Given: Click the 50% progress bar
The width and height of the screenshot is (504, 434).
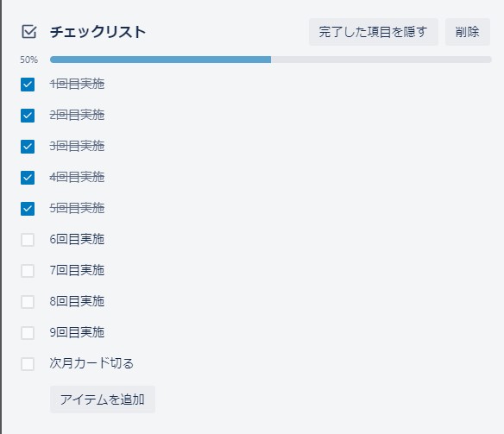Looking at the screenshot, I should (x=271, y=60).
